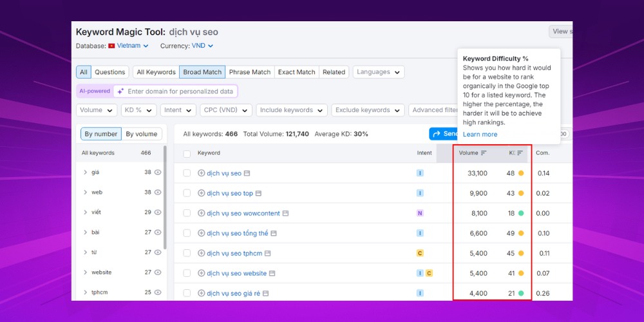
Task: Check the 'dịch vụ seo' row checkbox
Action: (x=187, y=173)
